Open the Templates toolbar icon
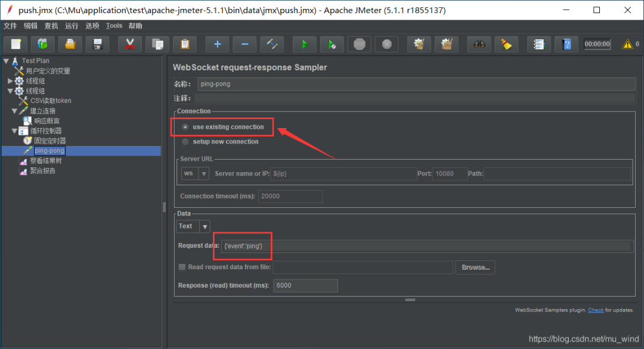The width and height of the screenshot is (644, 349). (43, 44)
